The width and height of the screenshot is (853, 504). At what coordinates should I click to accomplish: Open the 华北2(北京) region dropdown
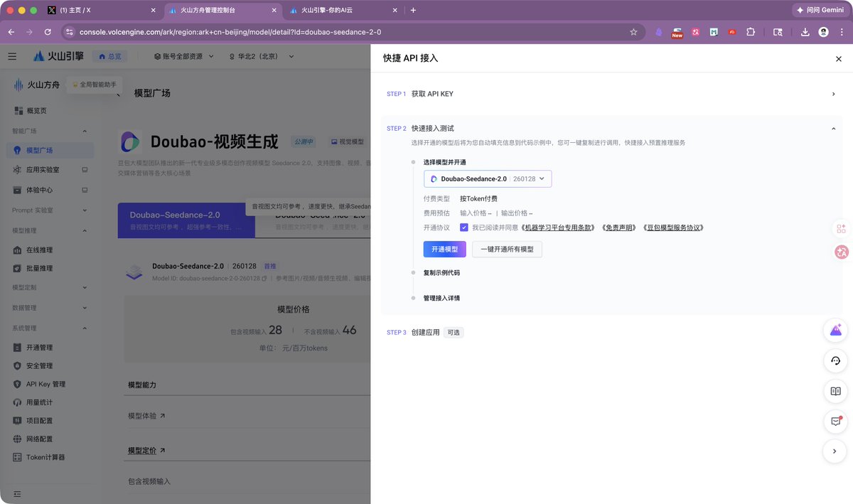262,56
